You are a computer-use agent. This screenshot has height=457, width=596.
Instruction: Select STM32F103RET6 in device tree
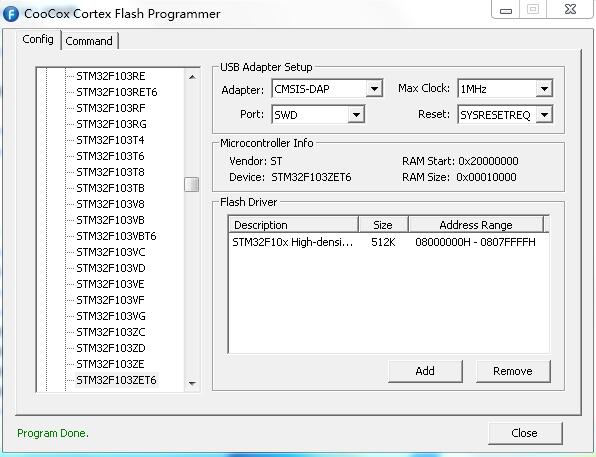point(117,92)
